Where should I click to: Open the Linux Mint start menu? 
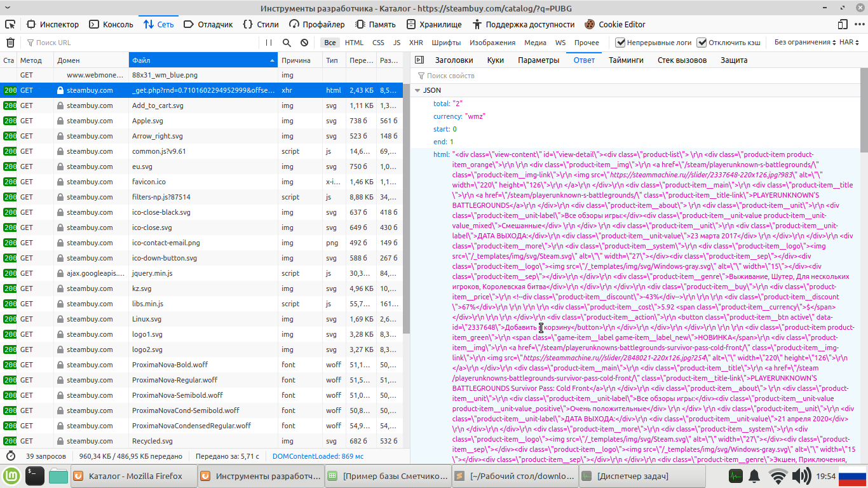[12, 475]
